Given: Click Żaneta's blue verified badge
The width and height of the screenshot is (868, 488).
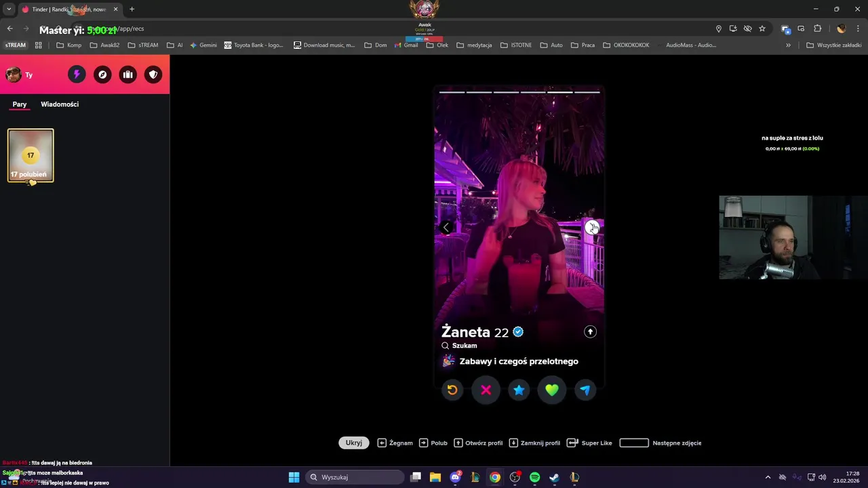Looking at the screenshot, I should pos(518,332).
